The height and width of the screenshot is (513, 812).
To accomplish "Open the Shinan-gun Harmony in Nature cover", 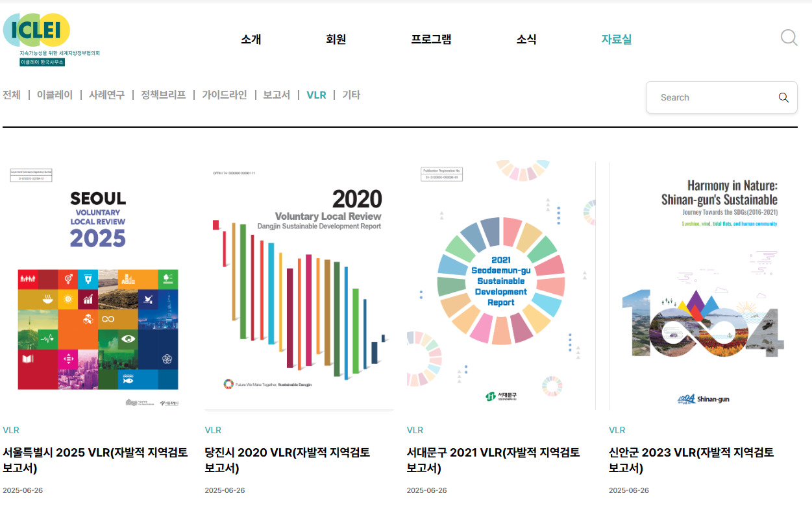I will coord(704,285).
